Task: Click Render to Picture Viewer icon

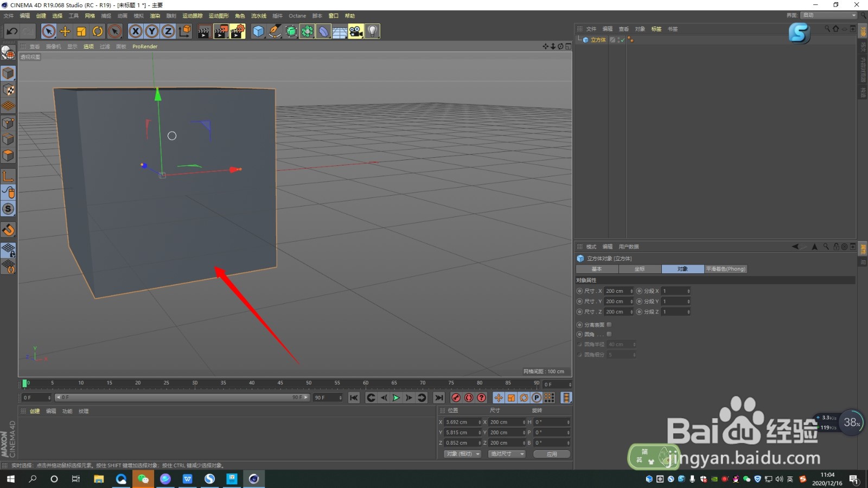Action: pyautogui.click(x=221, y=31)
